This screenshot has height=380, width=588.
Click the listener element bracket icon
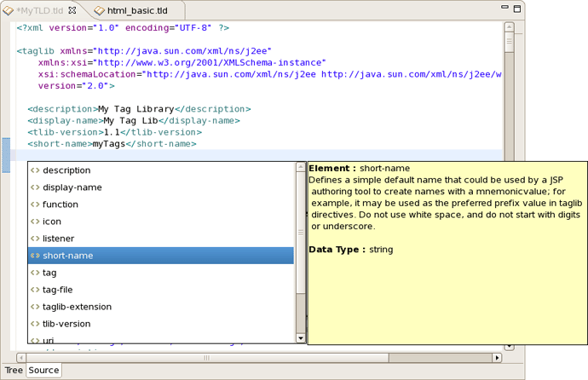[x=35, y=239]
